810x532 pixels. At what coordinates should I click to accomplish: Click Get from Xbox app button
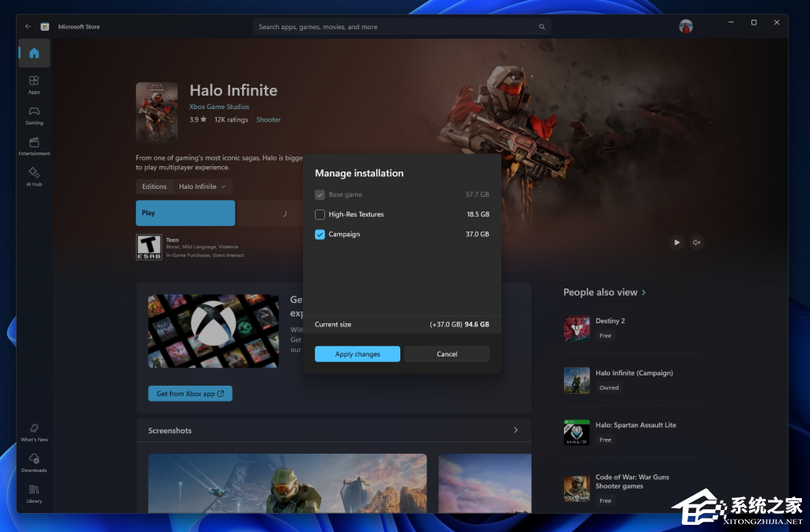190,393
